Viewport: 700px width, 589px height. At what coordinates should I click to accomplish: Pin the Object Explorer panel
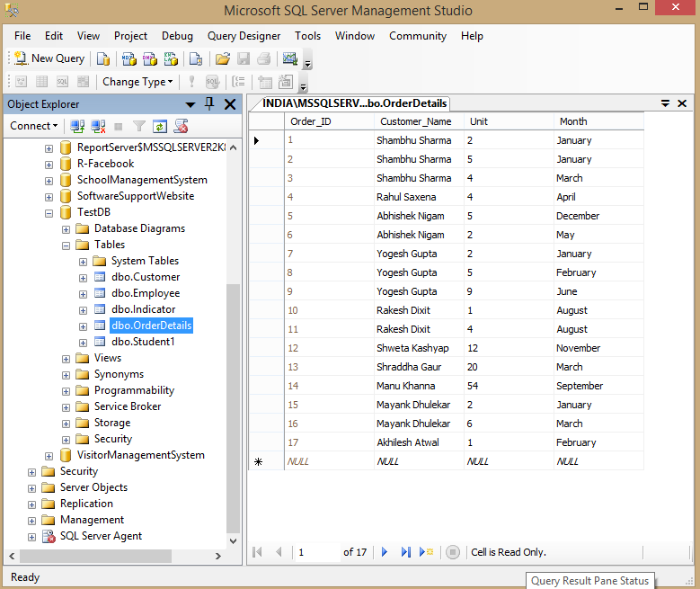(x=209, y=104)
